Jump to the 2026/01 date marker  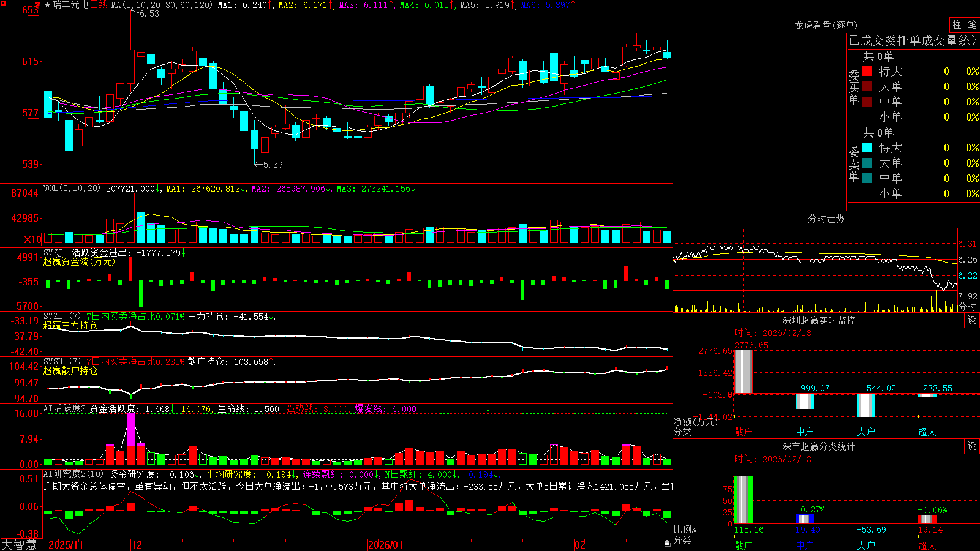click(386, 545)
